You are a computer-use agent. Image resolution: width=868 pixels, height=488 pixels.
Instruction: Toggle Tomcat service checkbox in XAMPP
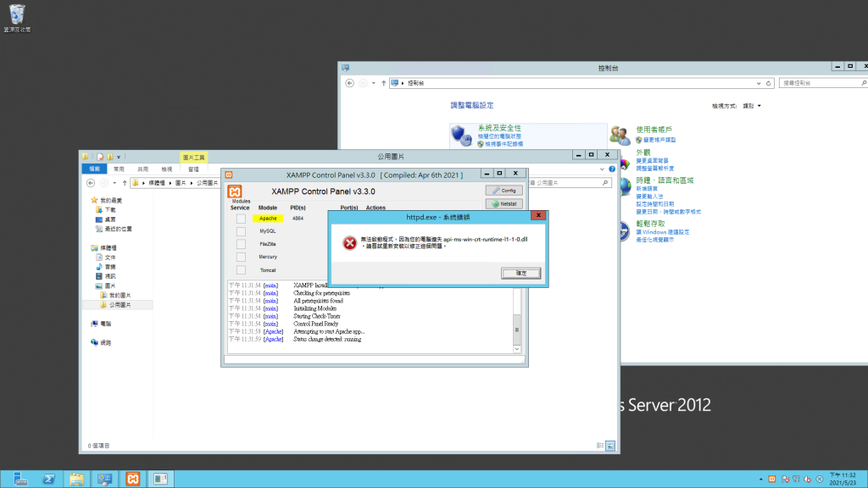coord(241,270)
